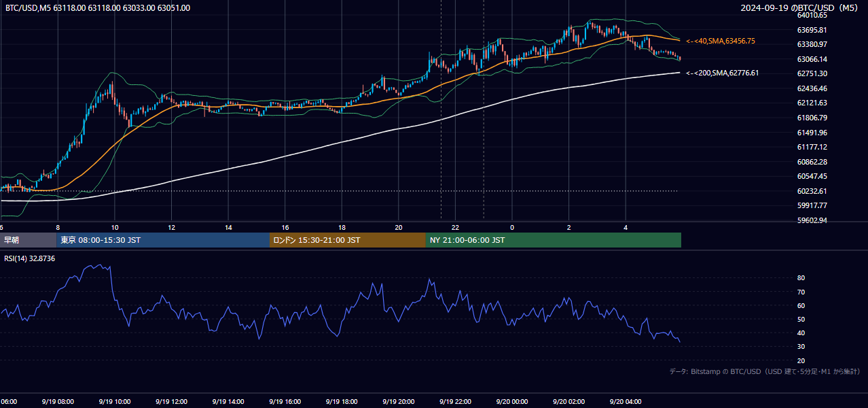
Task: Click price axis value 63695.81
Action: 812,30
